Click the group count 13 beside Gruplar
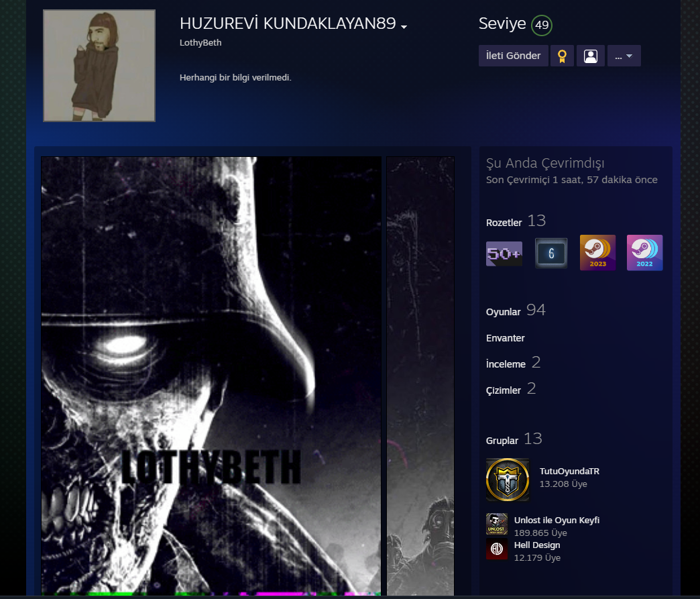Image resolution: width=700 pixels, height=599 pixels. pyautogui.click(x=532, y=439)
